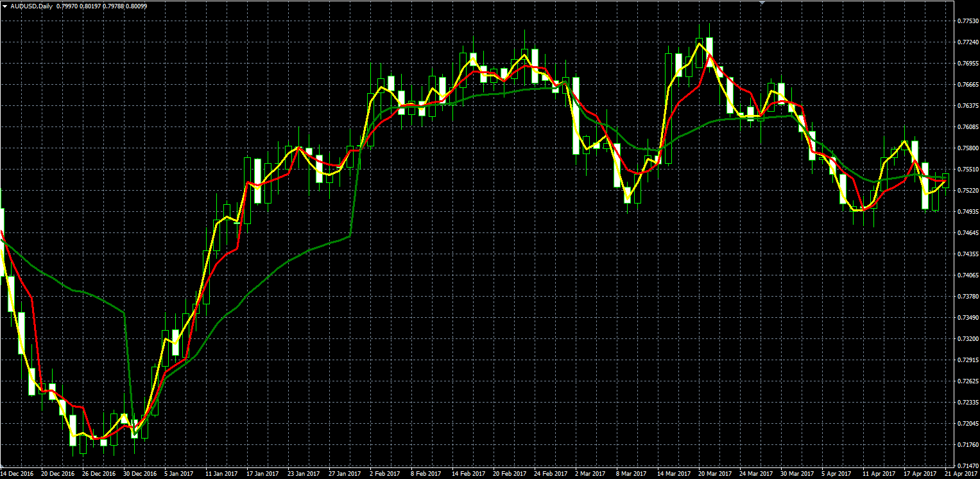Click the 0.74645 price scale label
The width and height of the screenshot is (980, 479).
point(967,233)
